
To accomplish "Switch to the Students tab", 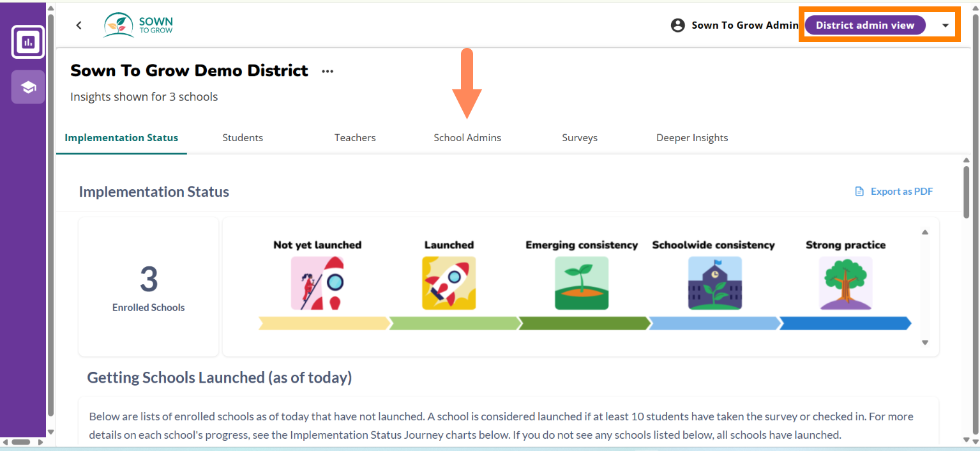I will pos(243,137).
